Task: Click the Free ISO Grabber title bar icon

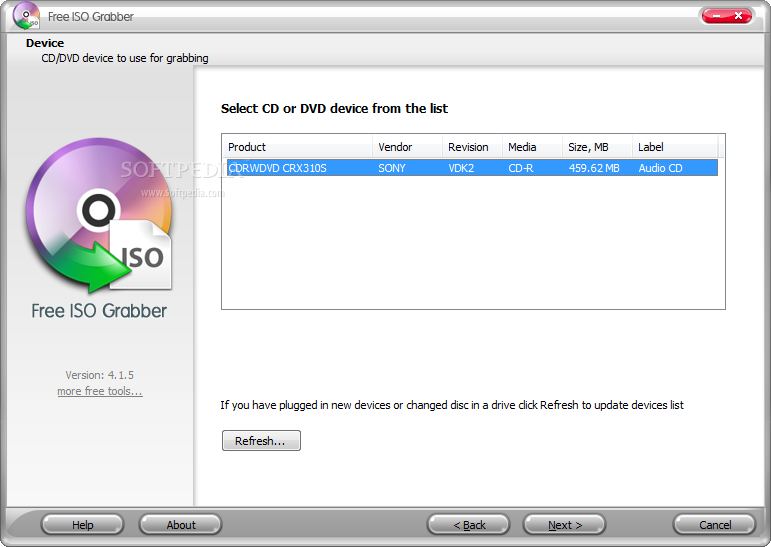Action: [26, 16]
